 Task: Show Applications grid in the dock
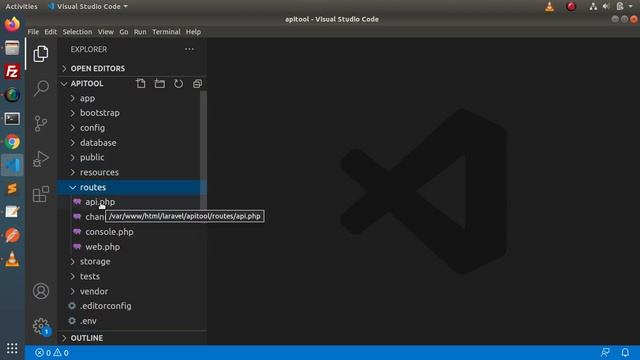[12, 349]
